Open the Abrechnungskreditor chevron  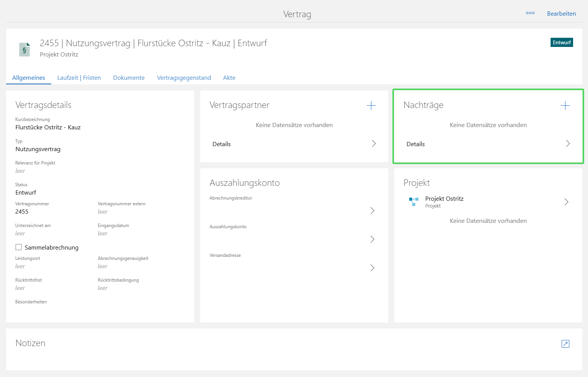tap(372, 211)
